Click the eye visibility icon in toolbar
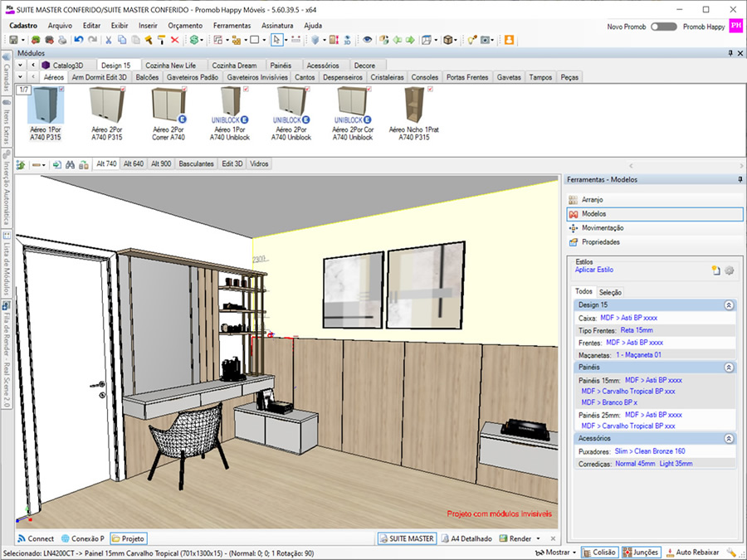 (368, 40)
